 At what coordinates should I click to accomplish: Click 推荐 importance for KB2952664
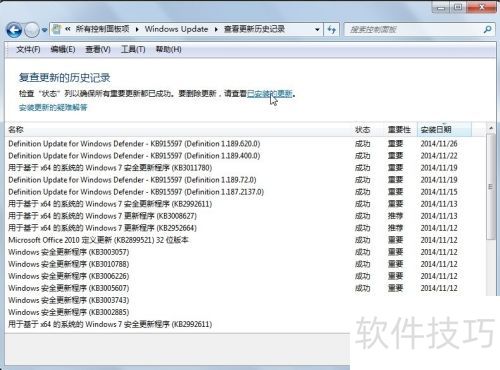tap(395, 228)
